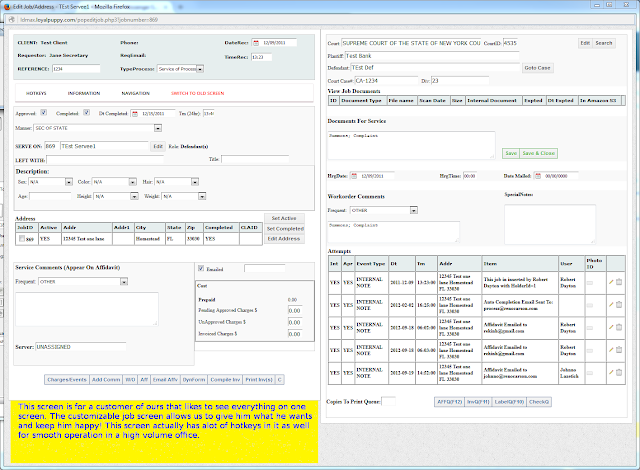Click the SpecialNotes text area

point(550,224)
